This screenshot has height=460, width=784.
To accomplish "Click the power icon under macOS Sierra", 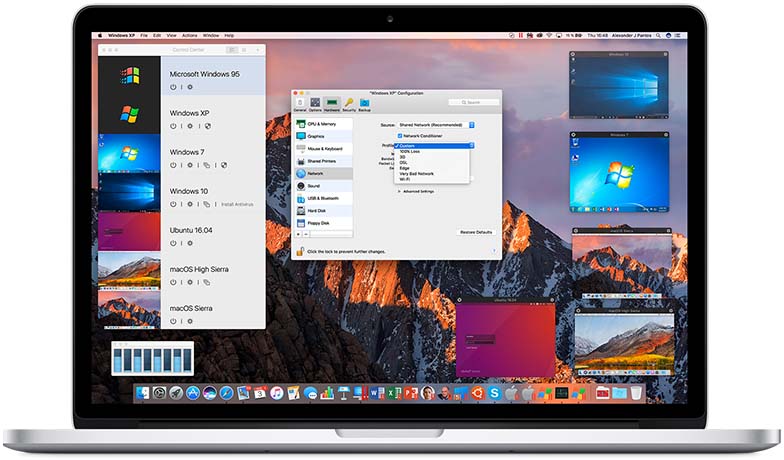I will click(173, 321).
